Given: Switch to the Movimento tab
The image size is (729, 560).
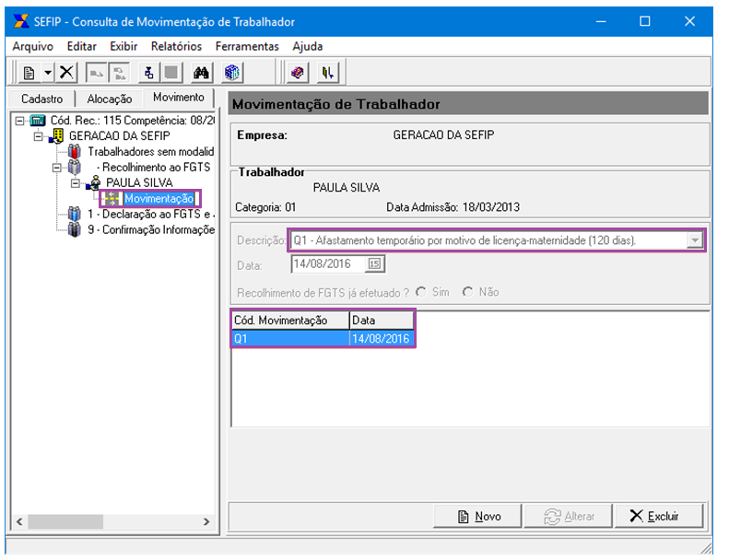Looking at the screenshot, I should 179,97.
